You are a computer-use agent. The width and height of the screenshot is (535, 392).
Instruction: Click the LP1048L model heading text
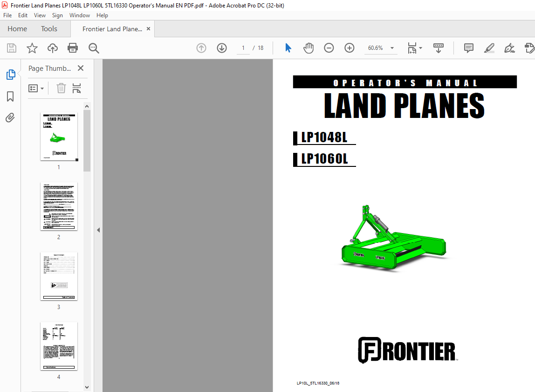tap(324, 137)
